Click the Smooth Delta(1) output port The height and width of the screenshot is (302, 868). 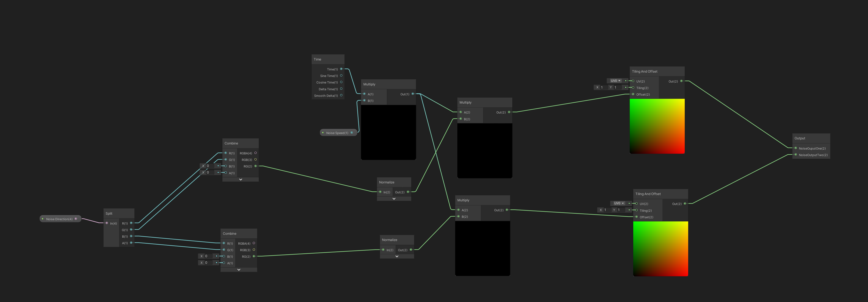341,95
